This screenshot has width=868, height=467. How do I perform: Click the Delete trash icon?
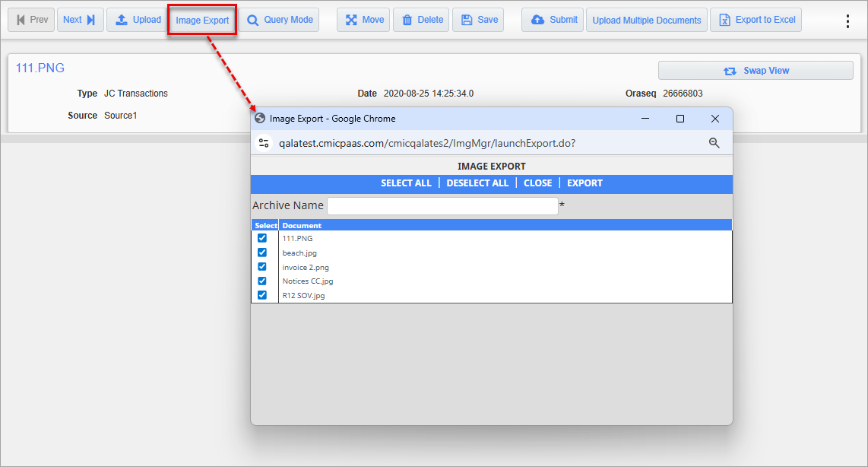click(x=405, y=20)
